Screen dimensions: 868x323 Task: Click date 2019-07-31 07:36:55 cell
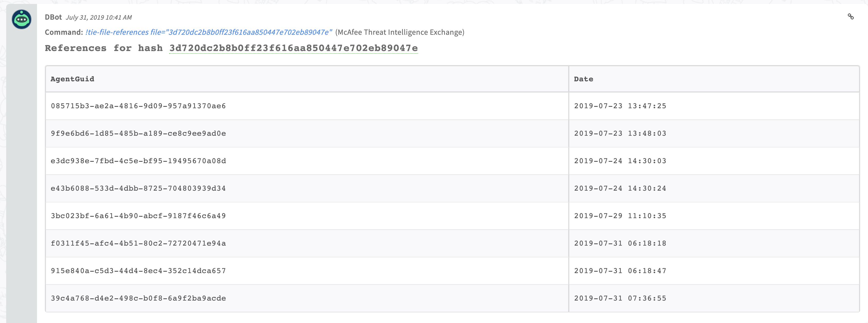(620, 298)
